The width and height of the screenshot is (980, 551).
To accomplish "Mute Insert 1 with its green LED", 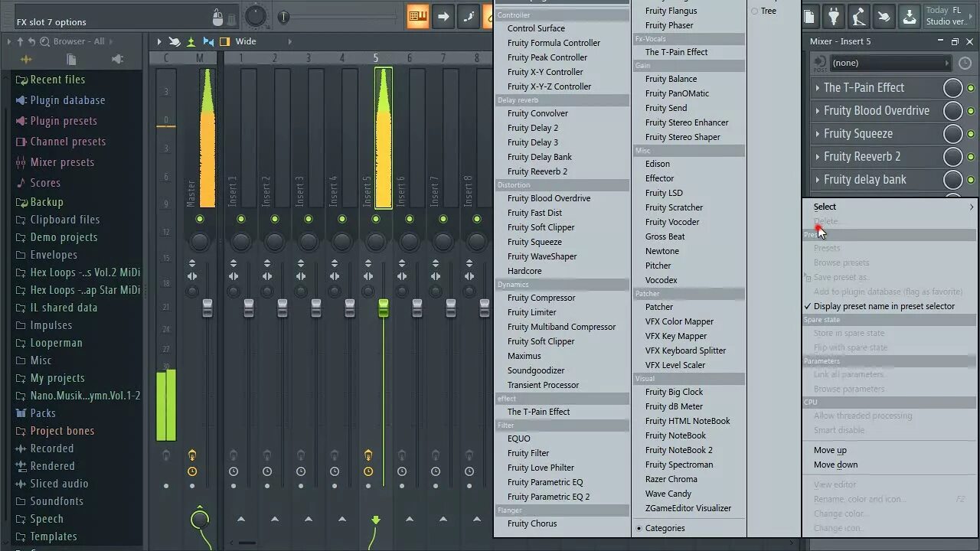I will 241,219.
